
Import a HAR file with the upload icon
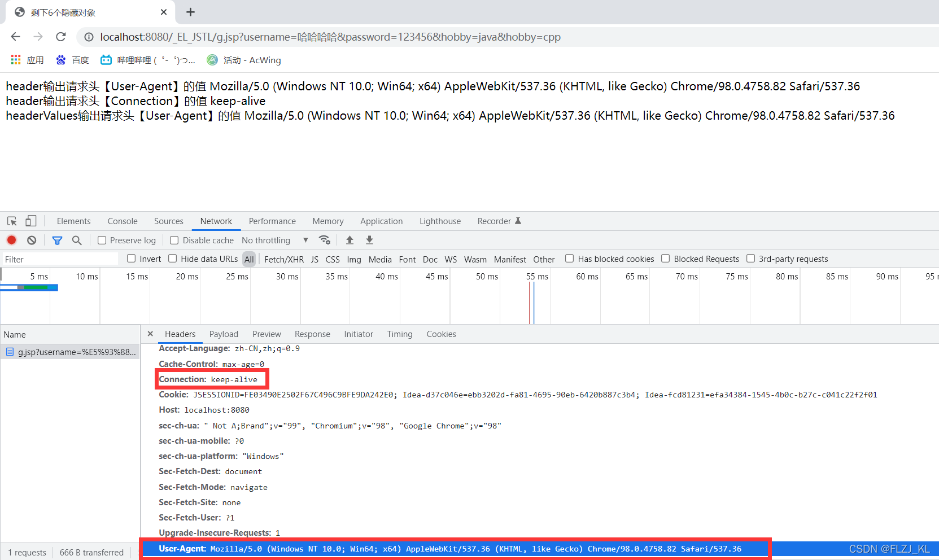pyautogui.click(x=350, y=240)
